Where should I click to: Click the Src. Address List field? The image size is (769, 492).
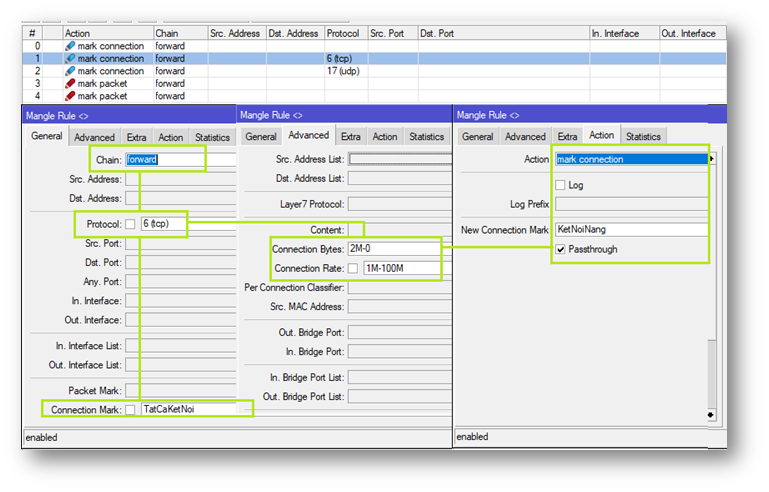click(400, 159)
